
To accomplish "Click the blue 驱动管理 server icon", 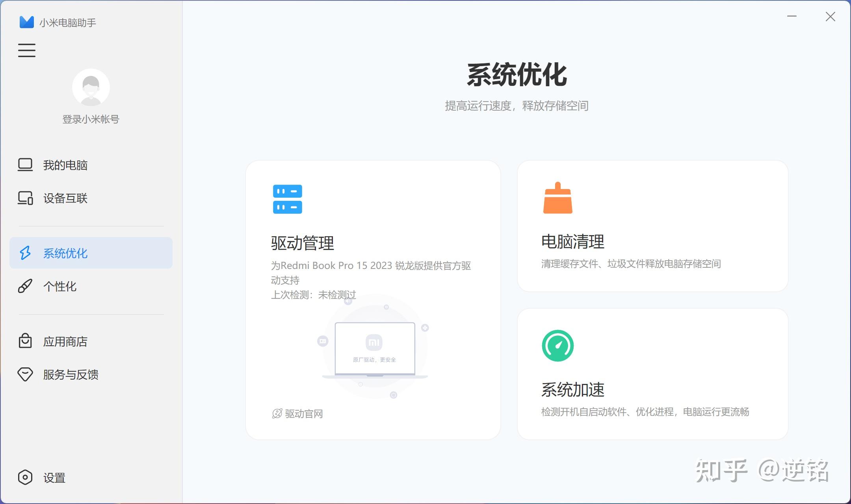I will pos(288,199).
